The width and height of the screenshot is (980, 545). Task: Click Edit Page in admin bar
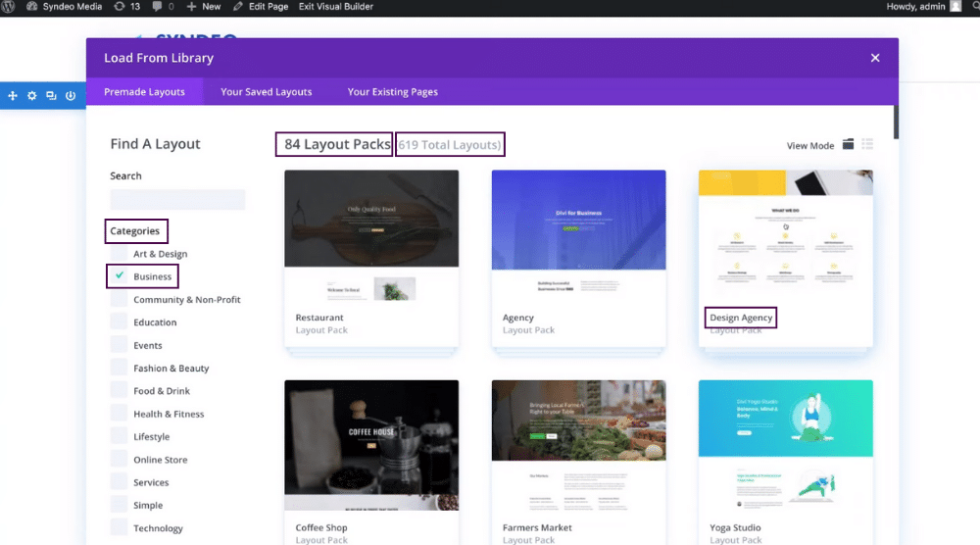point(261,6)
